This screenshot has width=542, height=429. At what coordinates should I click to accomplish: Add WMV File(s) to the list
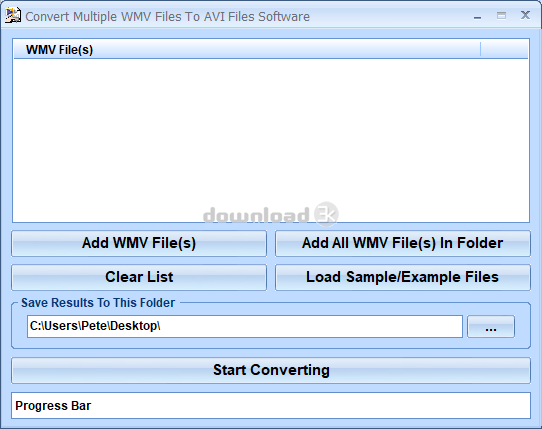coord(139,243)
